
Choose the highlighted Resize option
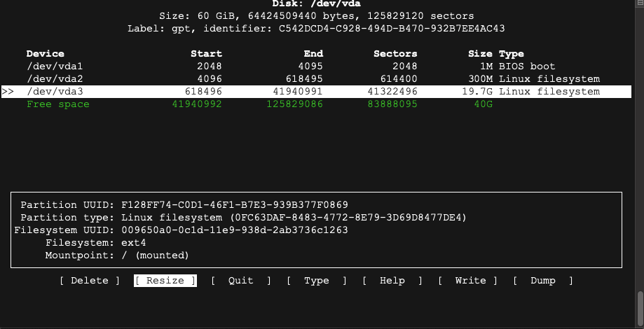[165, 281]
